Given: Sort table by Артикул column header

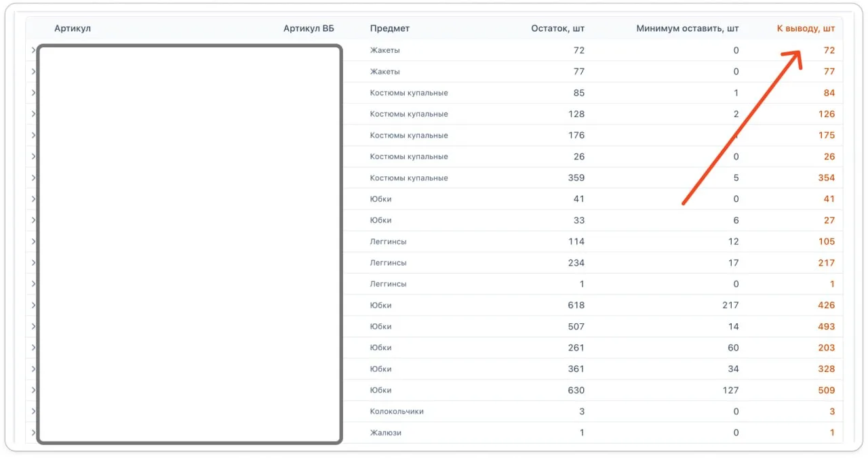Looking at the screenshot, I should click(x=72, y=28).
